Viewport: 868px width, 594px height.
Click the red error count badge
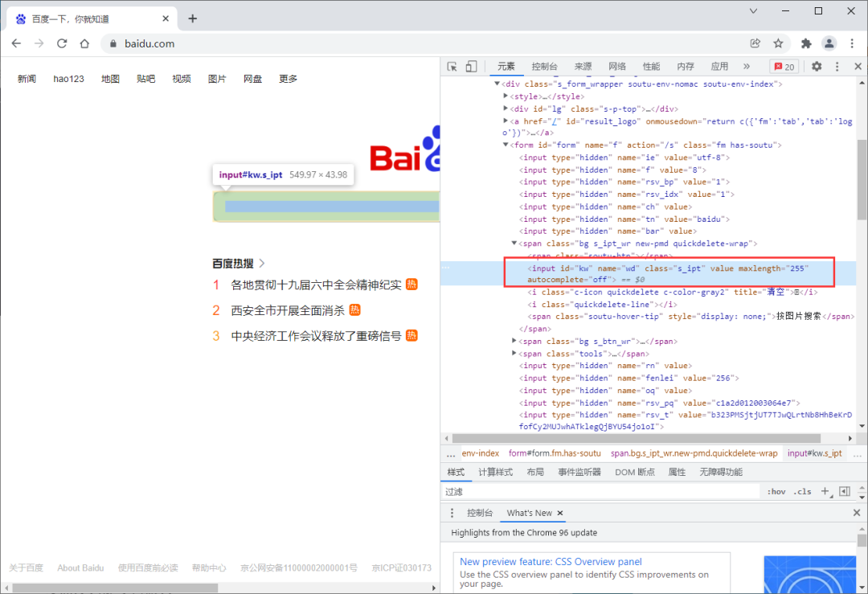[784, 67]
